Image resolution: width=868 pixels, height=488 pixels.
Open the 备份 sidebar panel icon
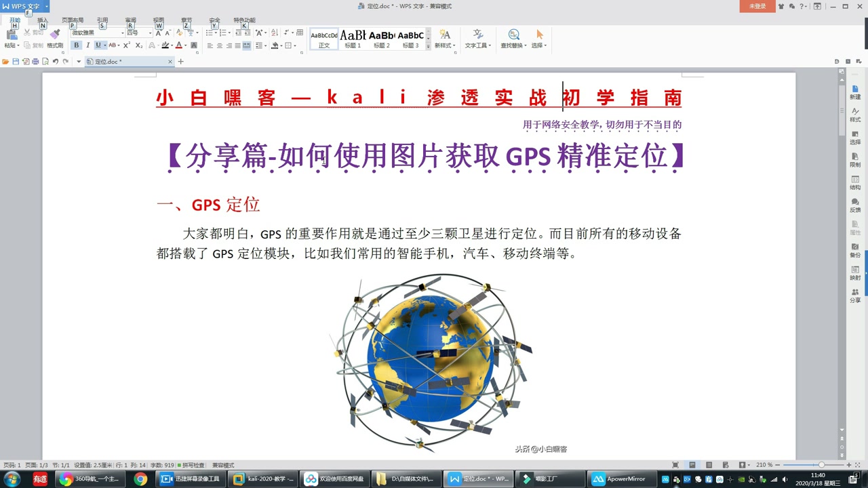click(x=855, y=250)
